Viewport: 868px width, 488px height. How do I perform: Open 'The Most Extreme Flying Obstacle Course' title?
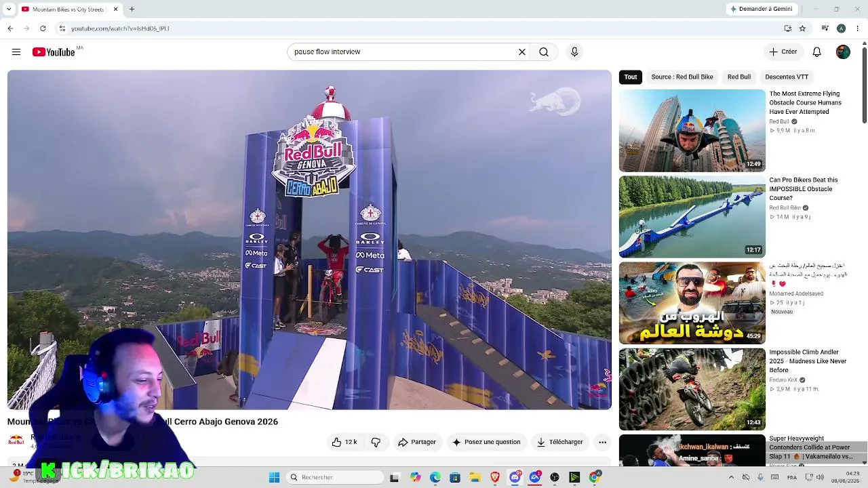tap(806, 103)
